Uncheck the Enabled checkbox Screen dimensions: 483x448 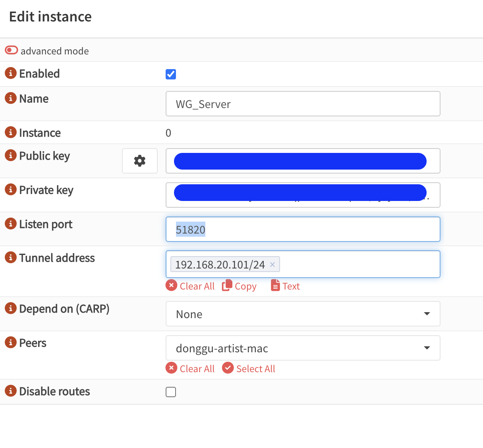[171, 74]
